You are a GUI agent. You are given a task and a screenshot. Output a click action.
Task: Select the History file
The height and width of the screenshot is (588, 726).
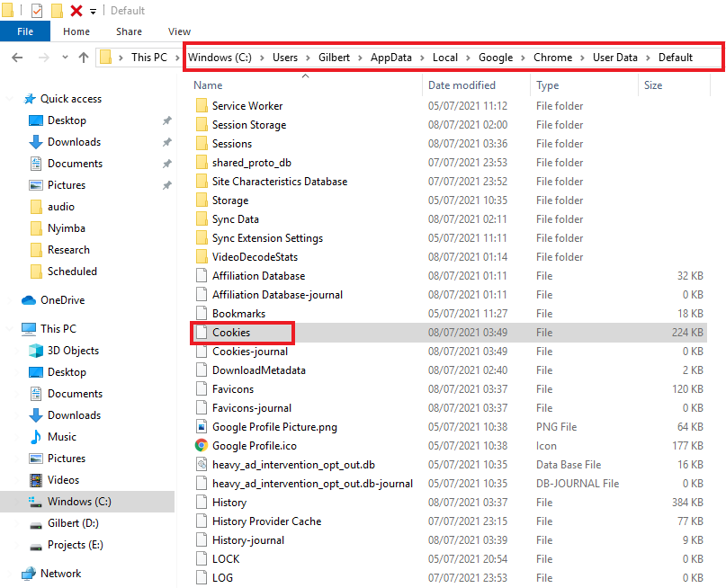(229, 503)
